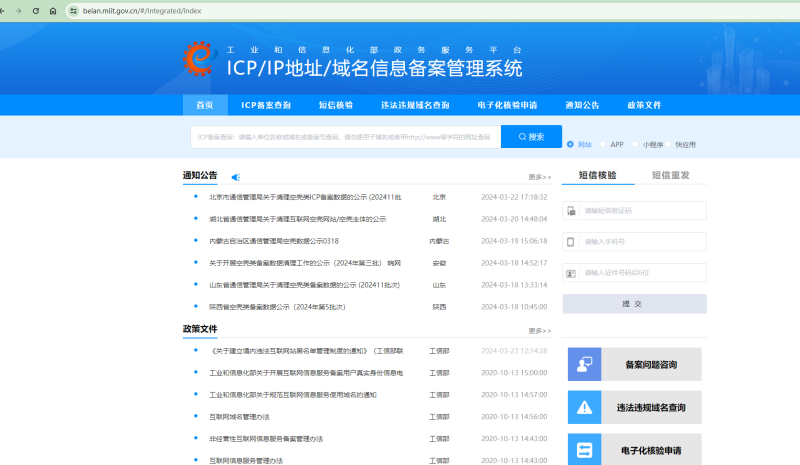Click the ID card icon in certificate field
800x465 pixels.
click(571, 274)
